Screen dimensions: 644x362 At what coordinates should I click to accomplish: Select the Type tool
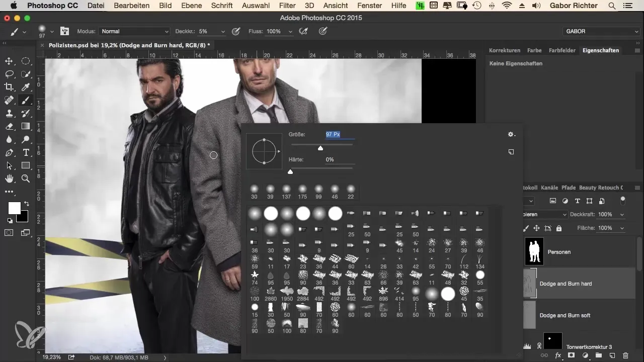(26, 152)
